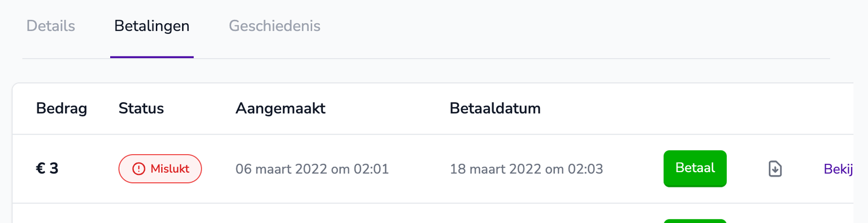Switch to the Geschiedenis tab
Image resolution: width=868 pixels, height=223 pixels.
(x=275, y=26)
